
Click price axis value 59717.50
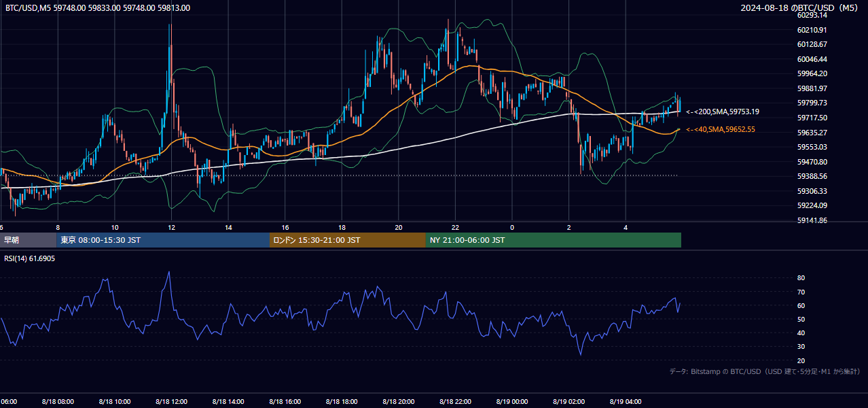pyautogui.click(x=812, y=118)
